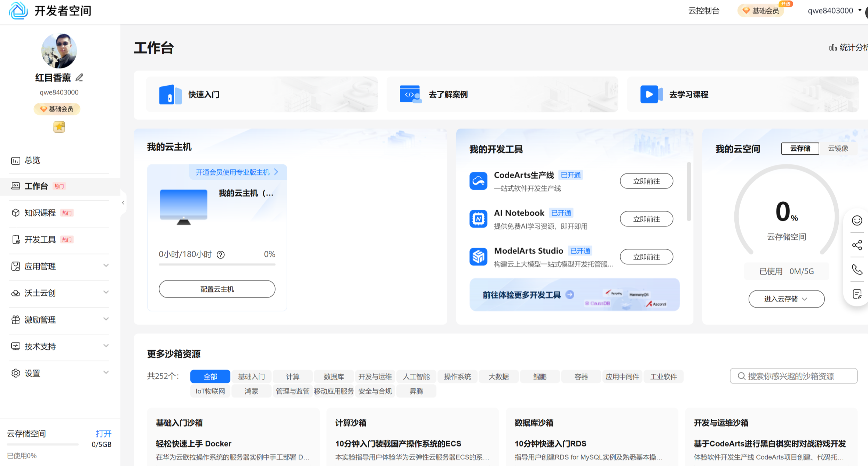Open the user avatar photo
The width and height of the screenshot is (868, 466).
(x=59, y=51)
